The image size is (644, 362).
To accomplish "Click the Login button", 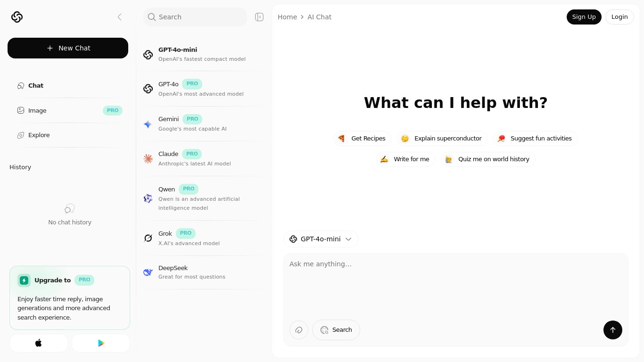I will [619, 17].
